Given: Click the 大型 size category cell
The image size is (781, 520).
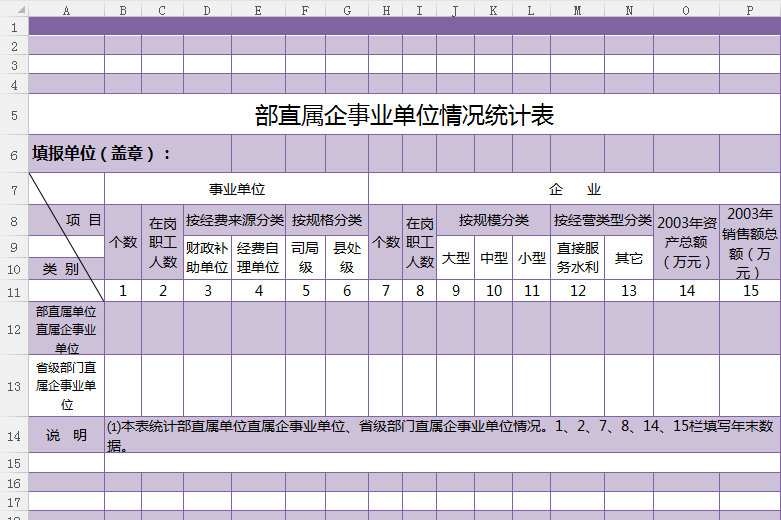Looking at the screenshot, I should click(x=455, y=257).
